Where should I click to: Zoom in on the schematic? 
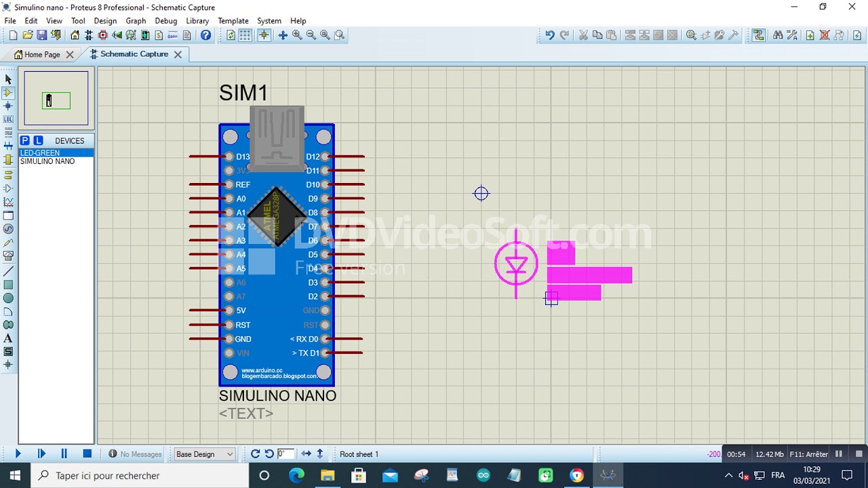(x=297, y=35)
